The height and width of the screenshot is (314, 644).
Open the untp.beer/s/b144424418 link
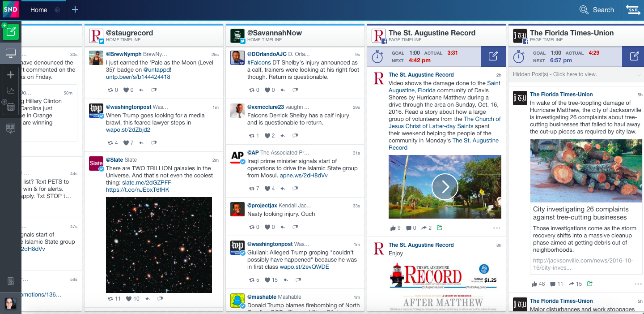[x=138, y=77]
